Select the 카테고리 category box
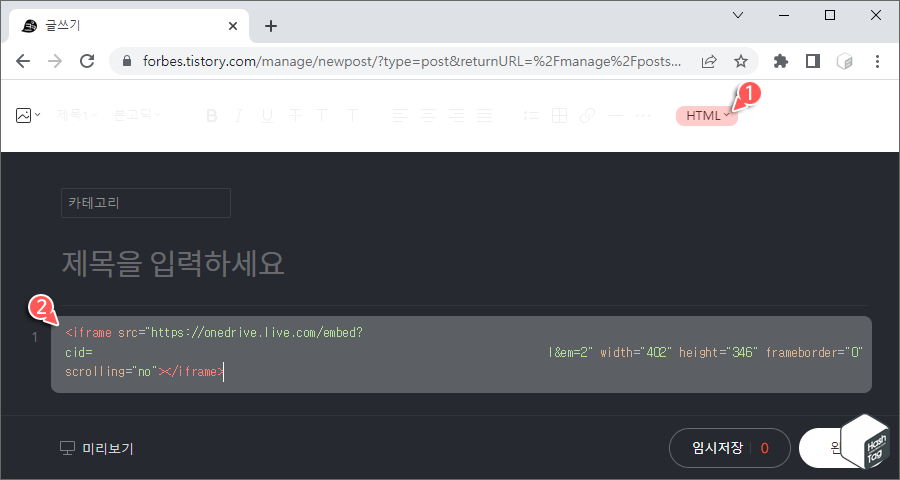 point(146,203)
